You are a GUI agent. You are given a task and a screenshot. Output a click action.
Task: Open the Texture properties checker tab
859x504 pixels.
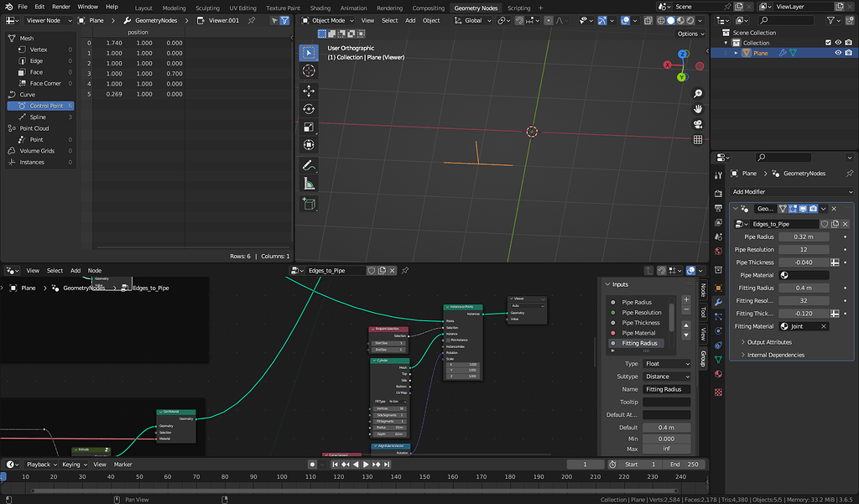pos(718,392)
